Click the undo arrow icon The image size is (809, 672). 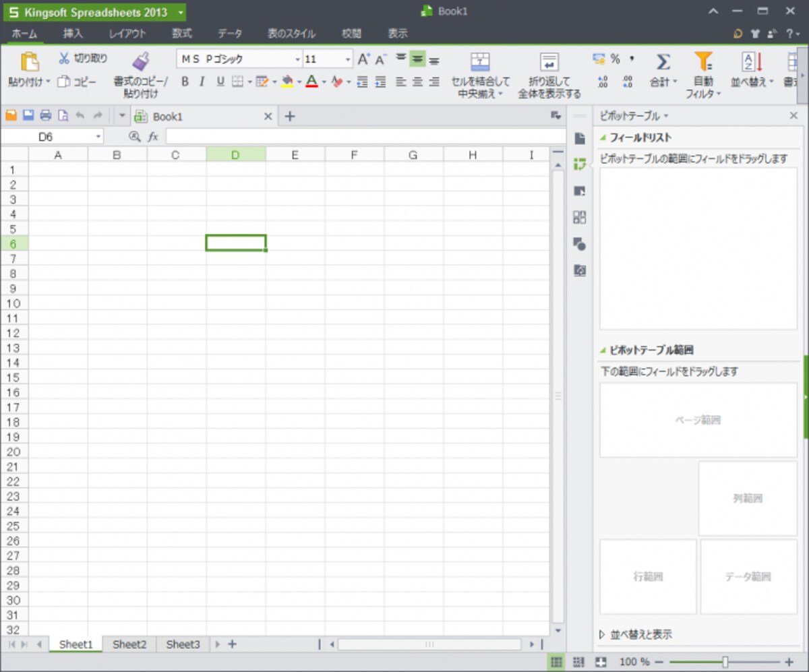[x=80, y=116]
